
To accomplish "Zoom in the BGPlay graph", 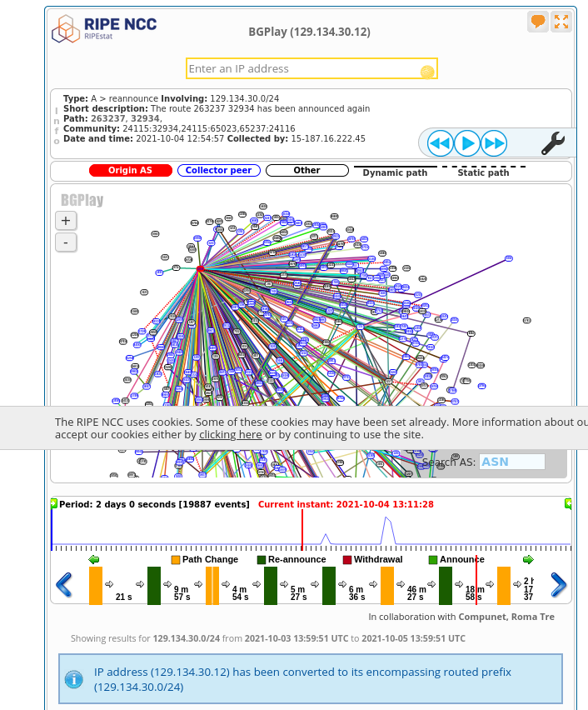I will coord(66,221).
